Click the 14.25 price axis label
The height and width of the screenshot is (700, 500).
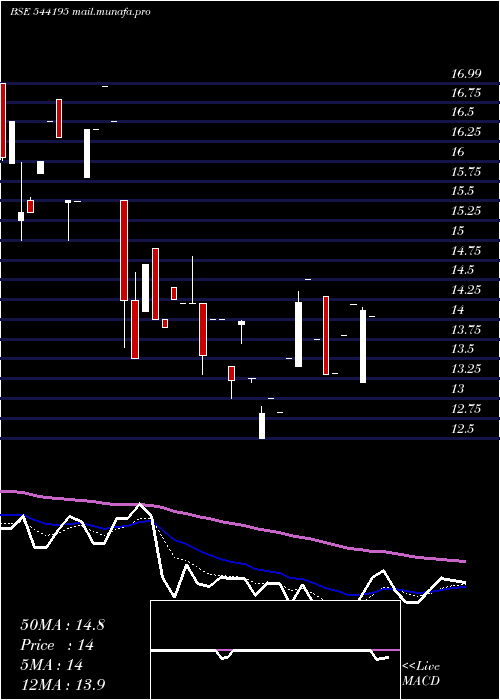466,290
